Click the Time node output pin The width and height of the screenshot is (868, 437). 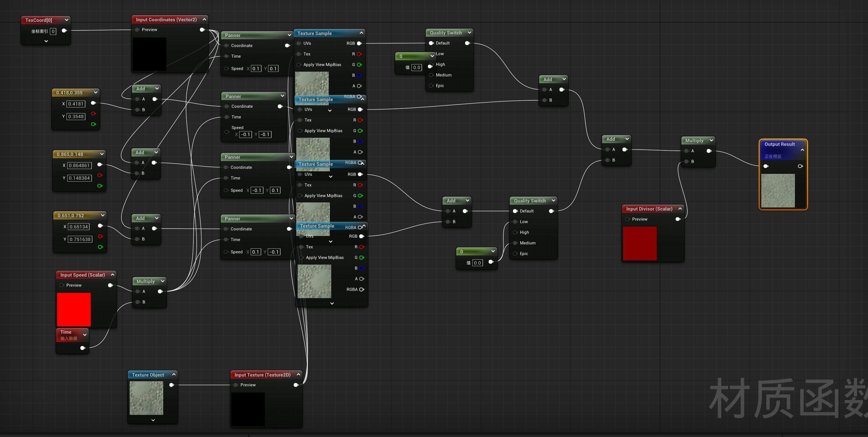(83, 348)
